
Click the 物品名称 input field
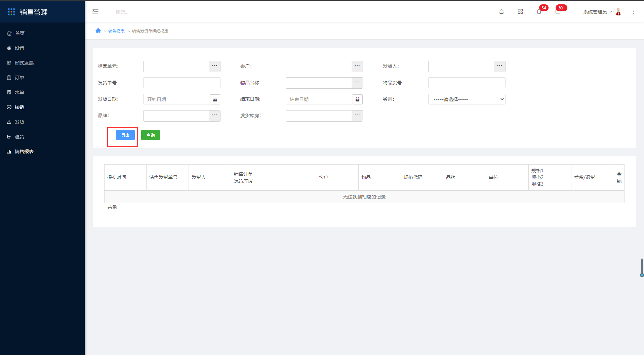[319, 83]
